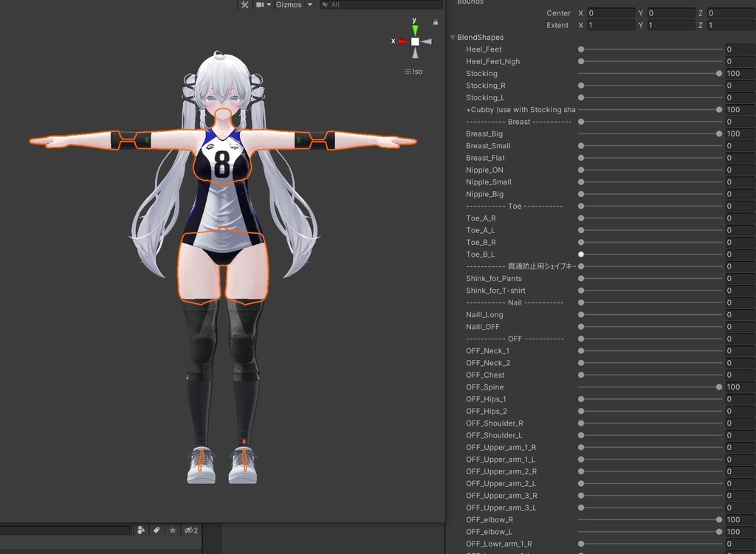Viewport: 756px width, 554px height.
Task: Select the Shink_for_T-shirt label
Action: (495, 291)
